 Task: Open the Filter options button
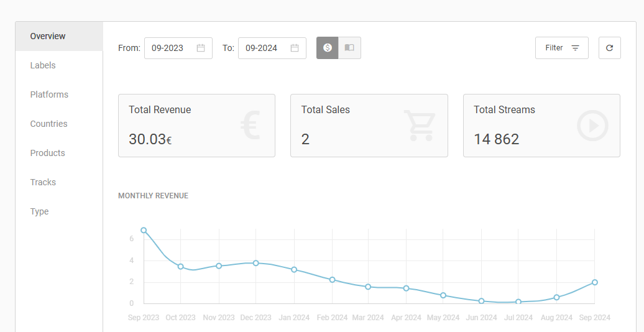562,48
